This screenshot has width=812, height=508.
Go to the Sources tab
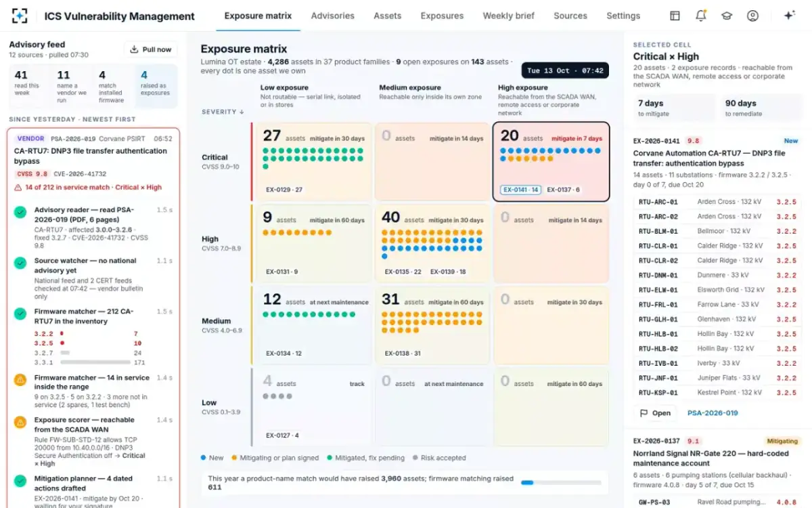click(570, 16)
